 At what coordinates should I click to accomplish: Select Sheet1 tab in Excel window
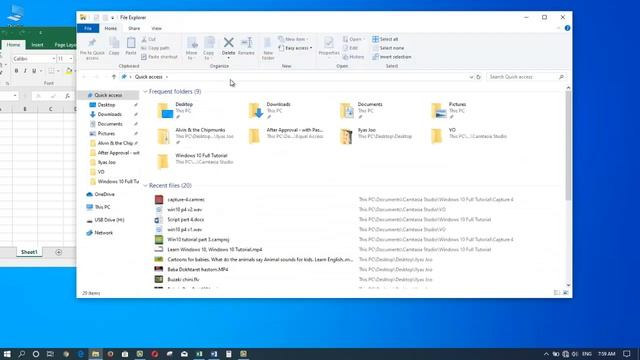click(29, 252)
